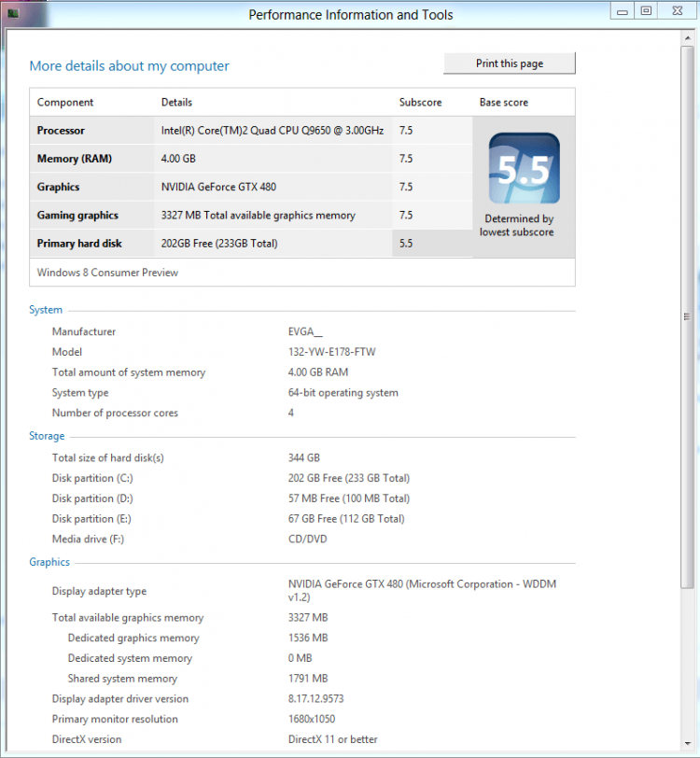Image resolution: width=700 pixels, height=758 pixels.
Task: Click the Manufacturer value EVGA__
Action: [305, 331]
